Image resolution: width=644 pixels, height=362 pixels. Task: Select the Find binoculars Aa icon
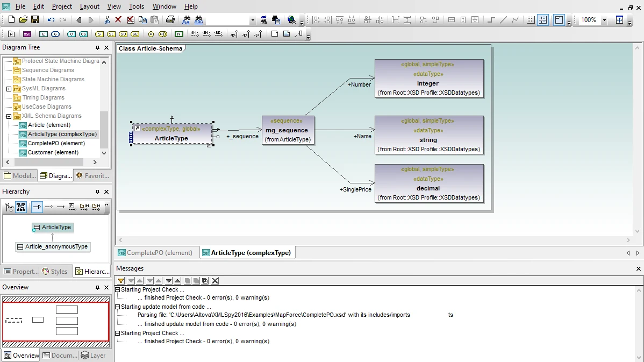coord(187,20)
